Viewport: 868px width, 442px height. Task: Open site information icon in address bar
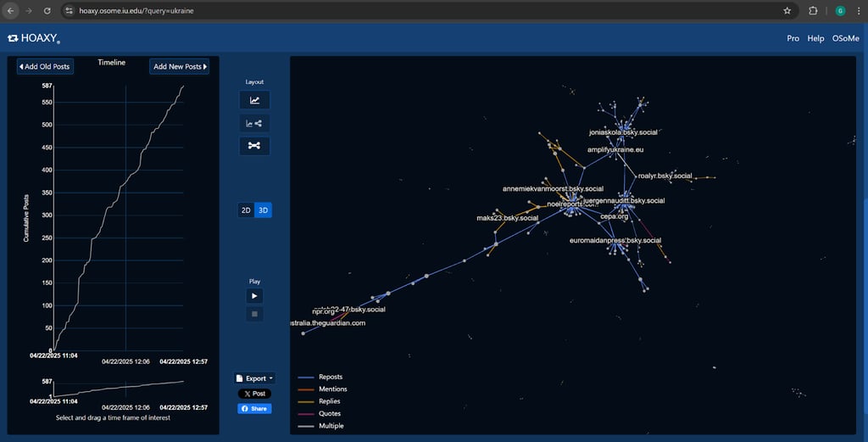pyautogui.click(x=70, y=10)
